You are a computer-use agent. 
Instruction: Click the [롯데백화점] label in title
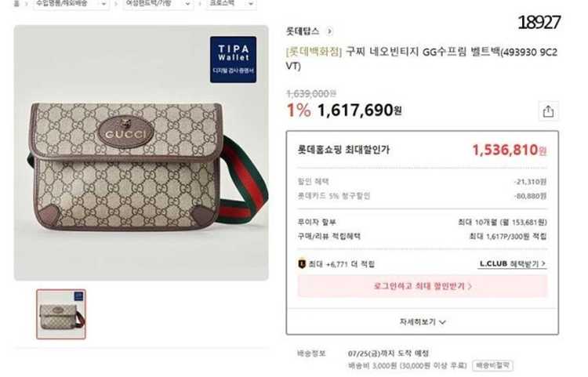[314, 52]
